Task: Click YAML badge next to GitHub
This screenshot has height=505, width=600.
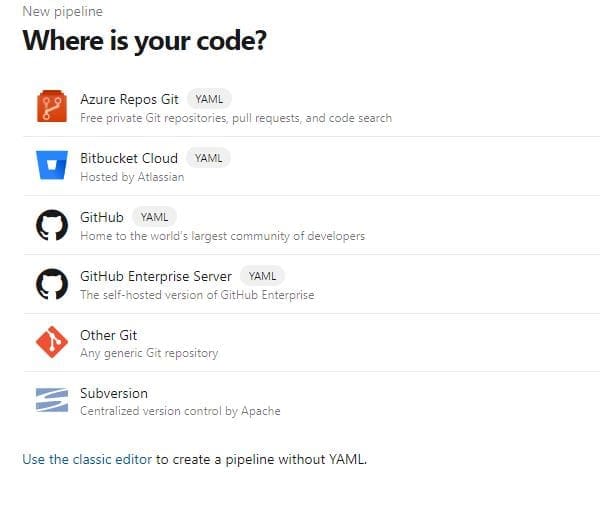Action: (154, 217)
